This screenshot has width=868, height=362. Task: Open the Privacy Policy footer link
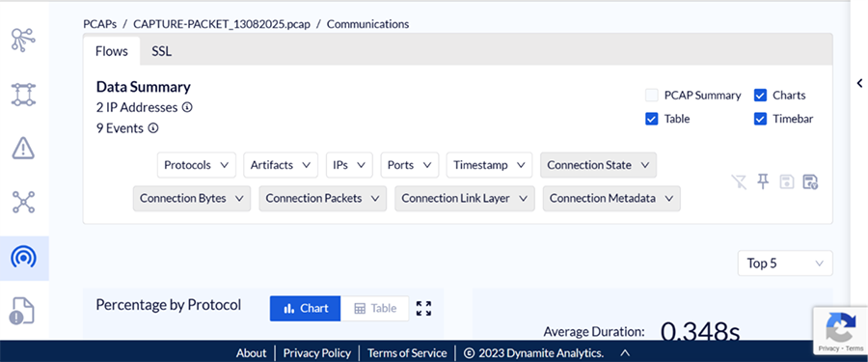(x=317, y=353)
